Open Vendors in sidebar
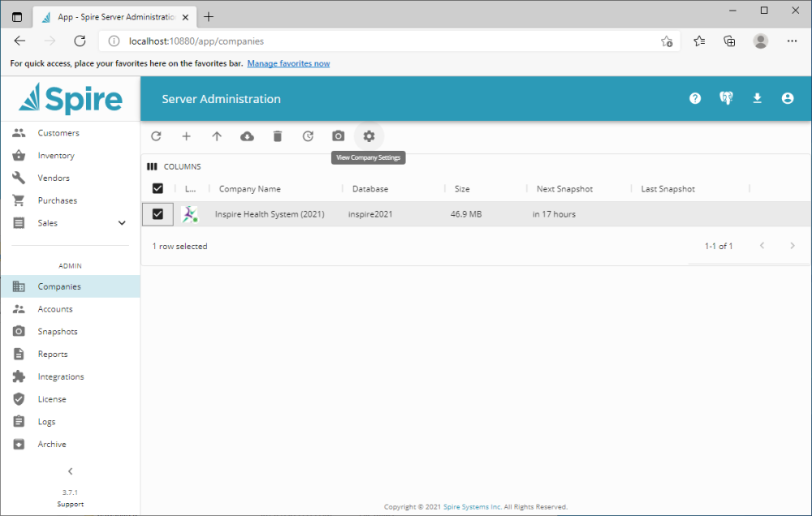The image size is (812, 516). coord(70,178)
